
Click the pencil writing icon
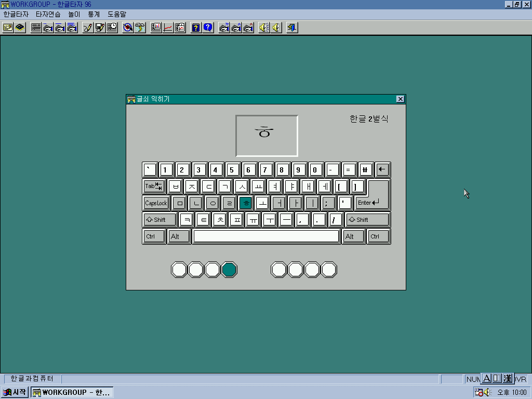pyautogui.click(x=88, y=28)
